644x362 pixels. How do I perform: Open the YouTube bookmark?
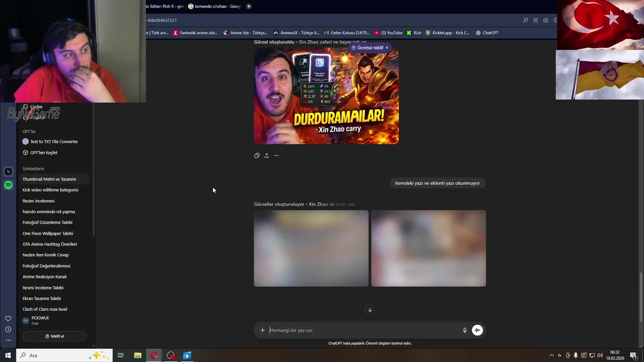tap(388, 33)
